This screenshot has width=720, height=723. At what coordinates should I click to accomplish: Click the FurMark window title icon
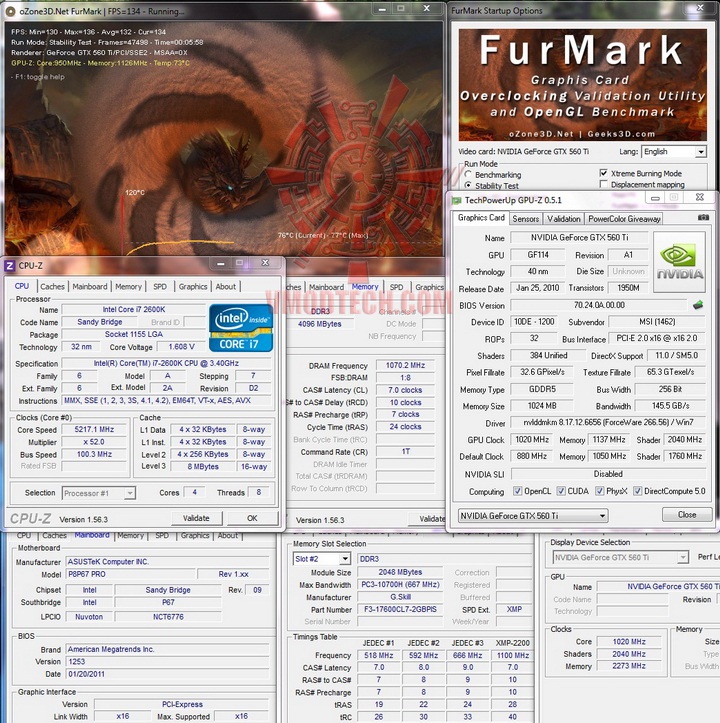(x=10, y=11)
